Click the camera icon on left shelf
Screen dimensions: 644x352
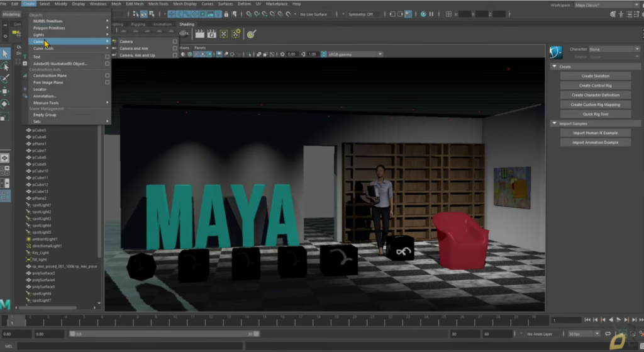click(16, 33)
